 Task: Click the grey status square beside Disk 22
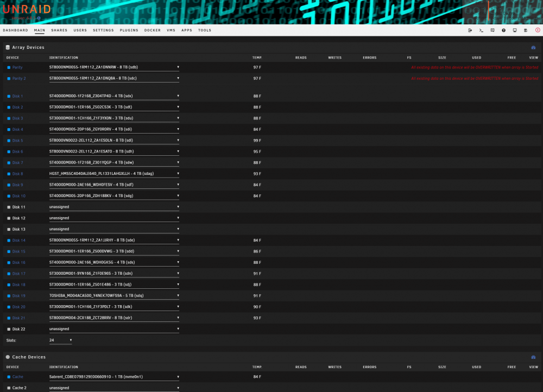pos(9,329)
